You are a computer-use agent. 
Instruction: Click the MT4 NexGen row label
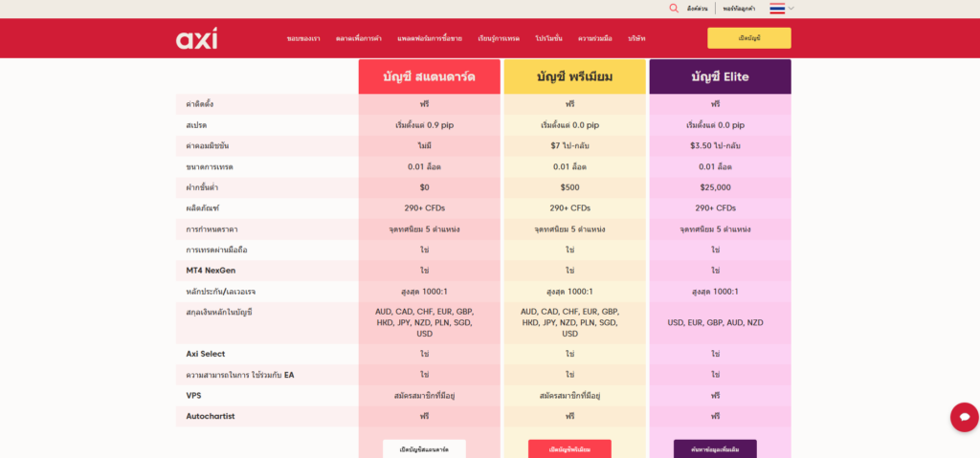click(211, 271)
